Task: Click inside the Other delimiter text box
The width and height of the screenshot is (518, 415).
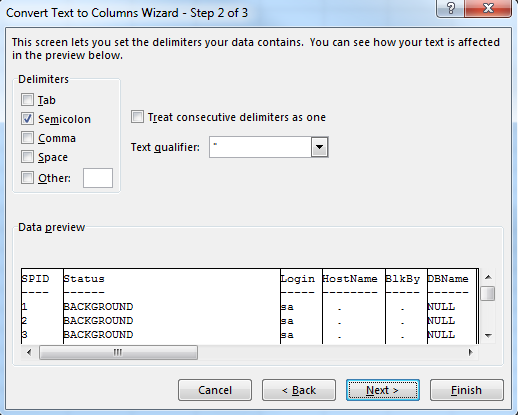Action: 98,178
